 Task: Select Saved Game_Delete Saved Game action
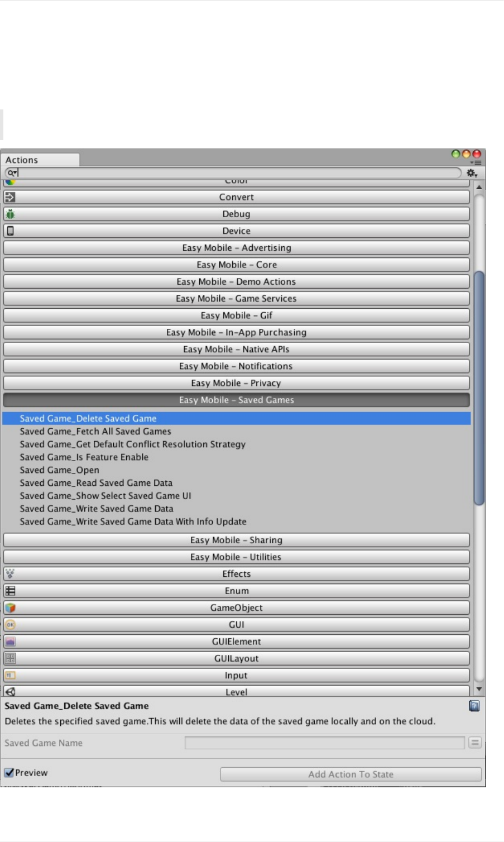click(236, 418)
